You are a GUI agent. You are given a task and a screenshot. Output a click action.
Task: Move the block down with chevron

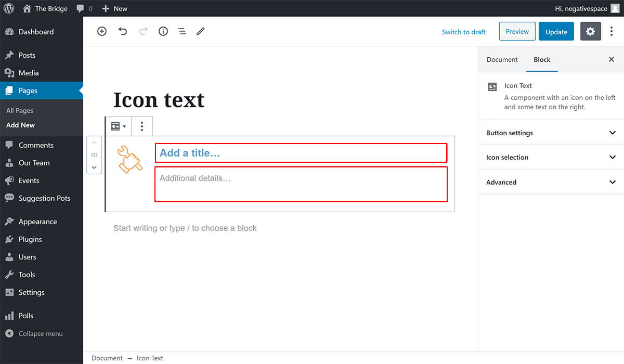[94, 167]
